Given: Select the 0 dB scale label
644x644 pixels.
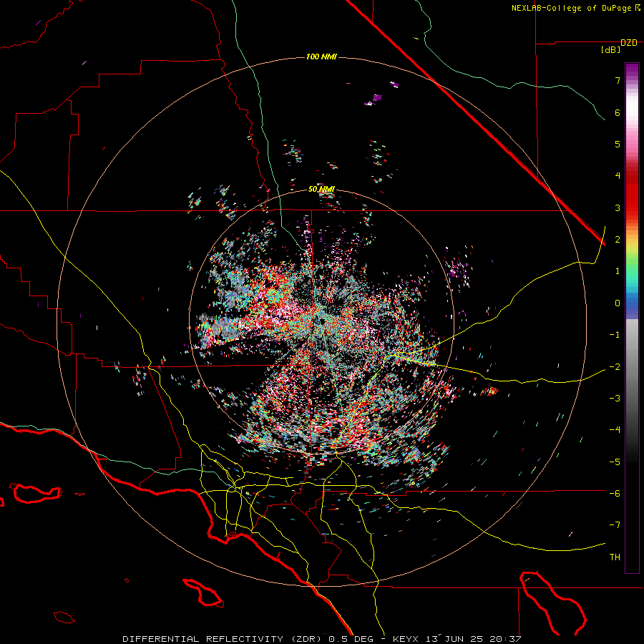Looking at the screenshot, I should tap(618, 303).
